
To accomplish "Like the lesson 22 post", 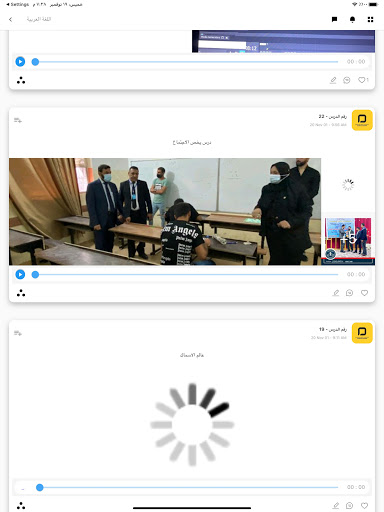I will tap(364, 293).
